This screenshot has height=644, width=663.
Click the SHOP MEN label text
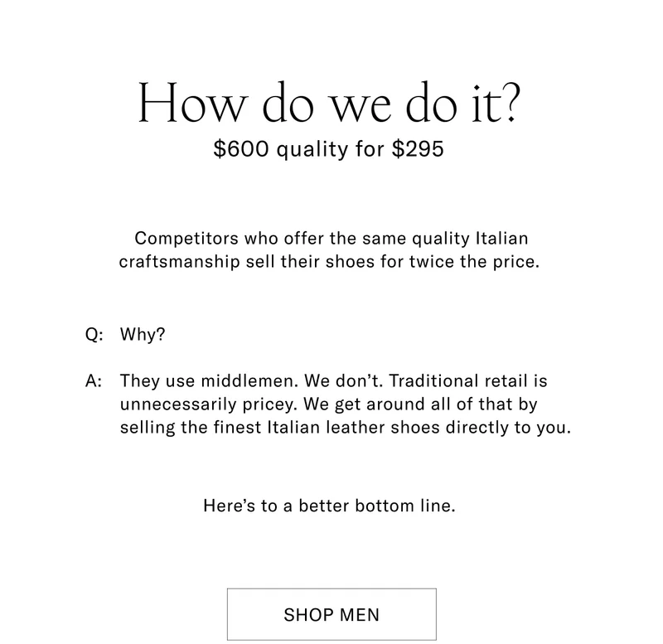pyautogui.click(x=331, y=614)
